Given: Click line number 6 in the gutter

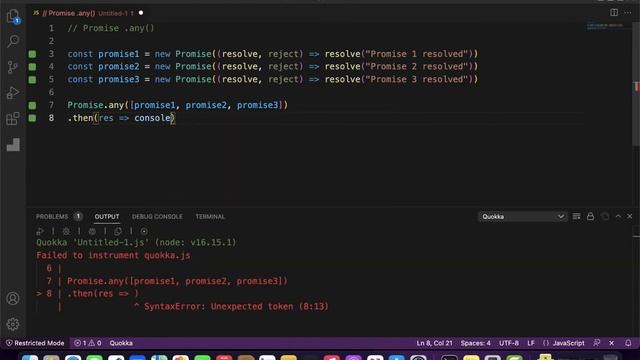Looking at the screenshot, I should 51,92.
